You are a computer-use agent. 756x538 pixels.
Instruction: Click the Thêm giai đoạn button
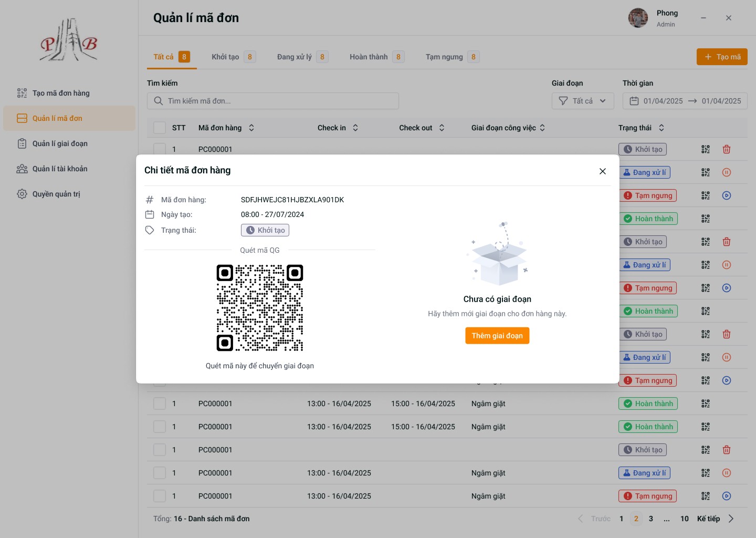pos(497,336)
